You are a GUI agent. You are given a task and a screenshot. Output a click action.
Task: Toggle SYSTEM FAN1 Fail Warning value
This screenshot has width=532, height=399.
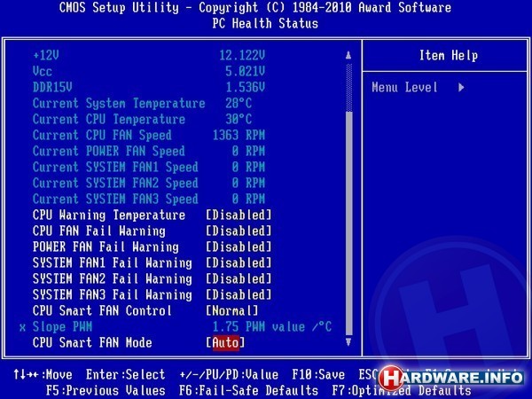tap(239, 263)
